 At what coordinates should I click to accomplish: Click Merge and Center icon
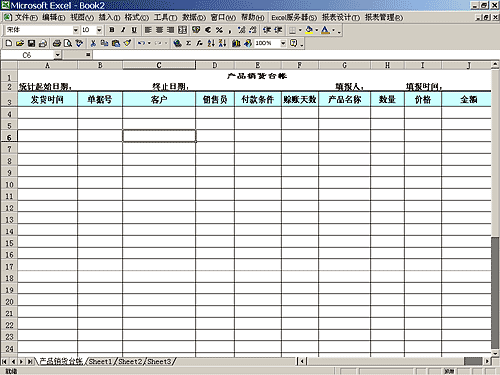pyautogui.click(x=182, y=30)
